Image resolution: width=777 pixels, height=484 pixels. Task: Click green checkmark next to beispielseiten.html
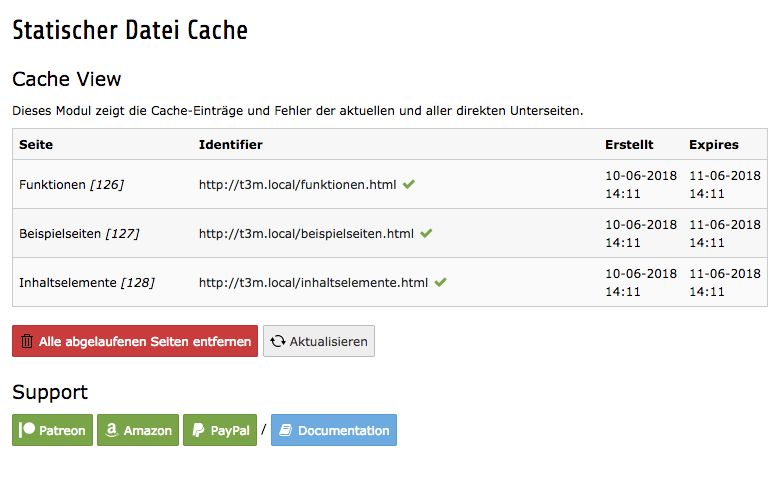426,233
